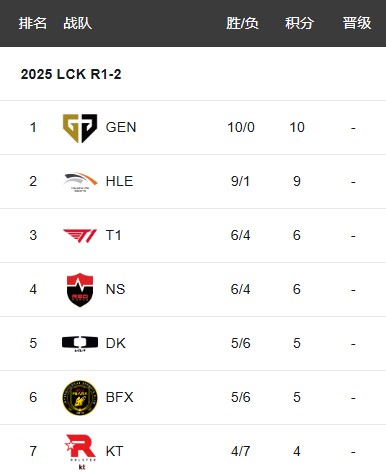The width and height of the screenshot is (386, 474).
Task: Click the GEN team logo
Action: click(x=80, y=128)
